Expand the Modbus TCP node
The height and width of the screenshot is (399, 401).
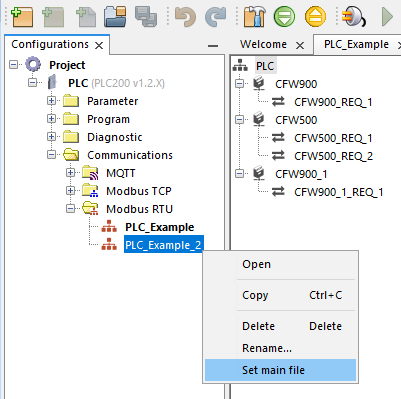71,190
